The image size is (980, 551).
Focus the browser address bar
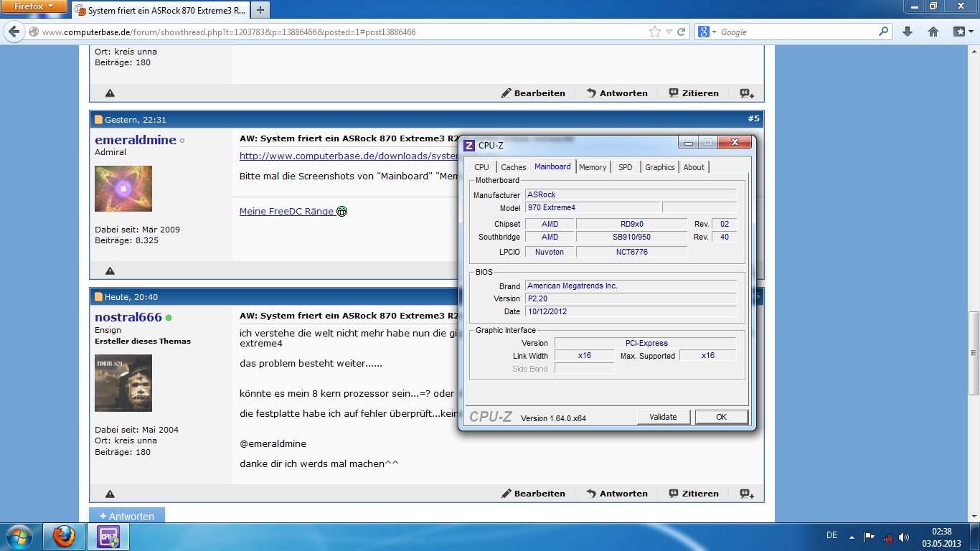tap(344, 32)
